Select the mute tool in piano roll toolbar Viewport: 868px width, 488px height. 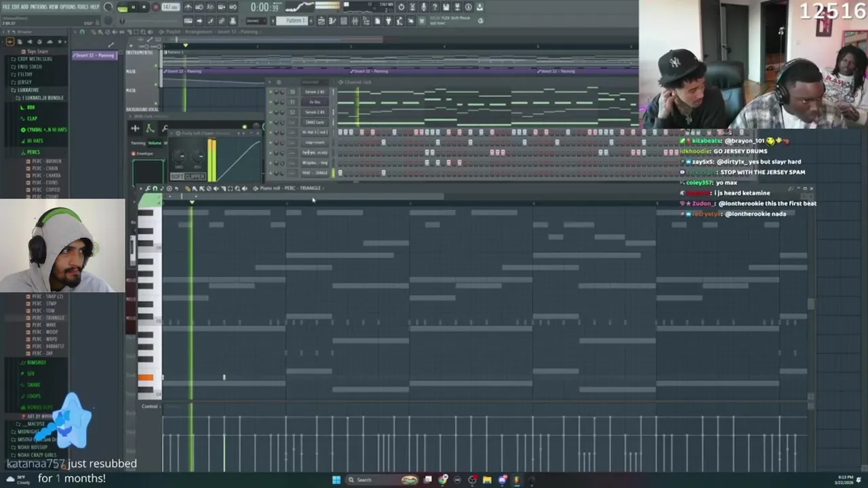[216, 188]
